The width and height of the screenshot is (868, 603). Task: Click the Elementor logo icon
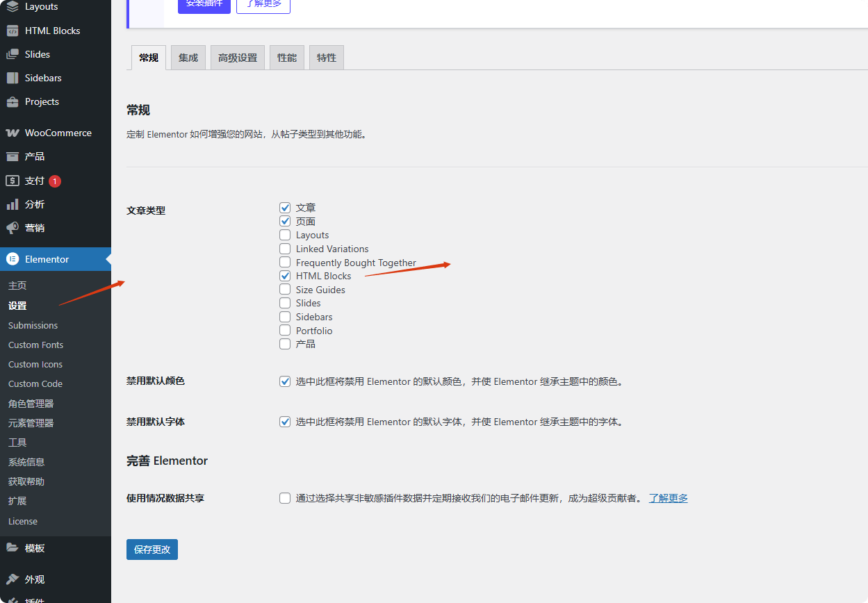click(13, 259)
